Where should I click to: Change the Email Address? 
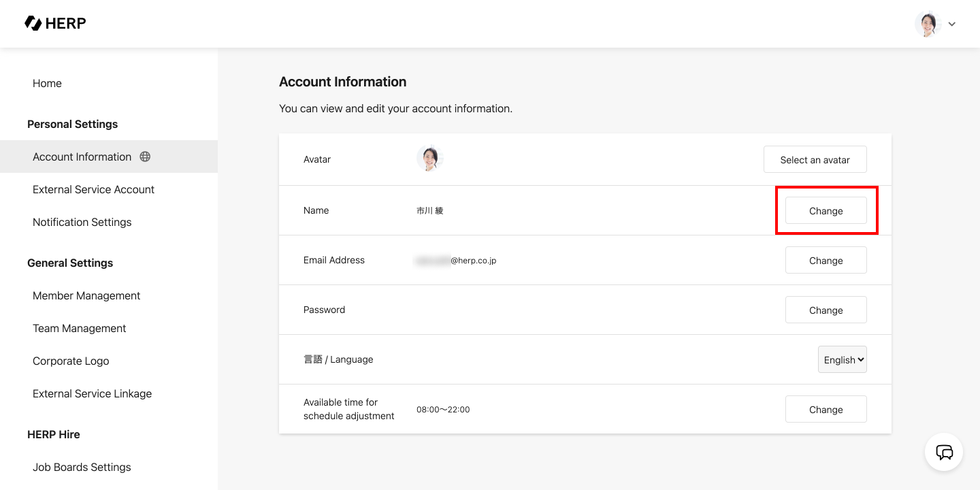(x=826, y=261)
